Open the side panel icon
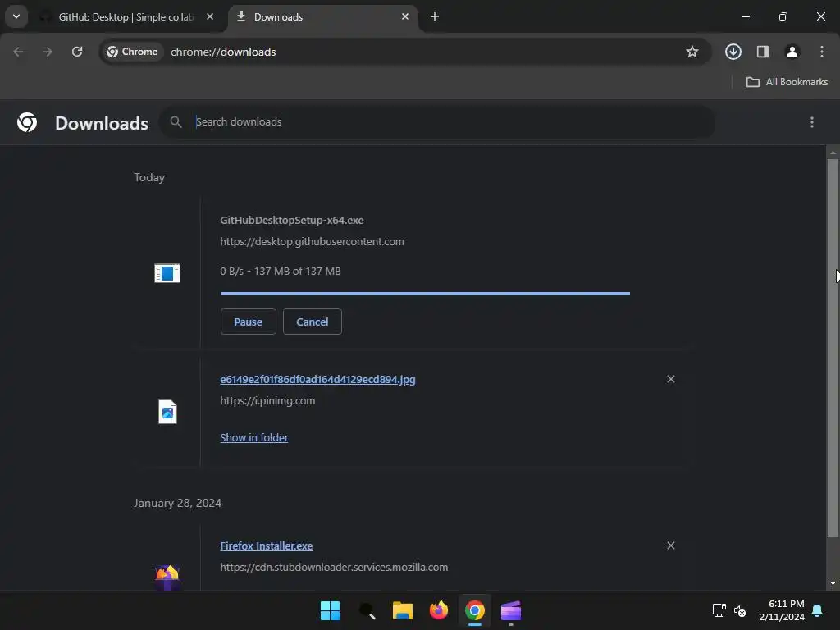Viewport: 840px width, 630px height. pyautogui.click(x=763, y=52)
